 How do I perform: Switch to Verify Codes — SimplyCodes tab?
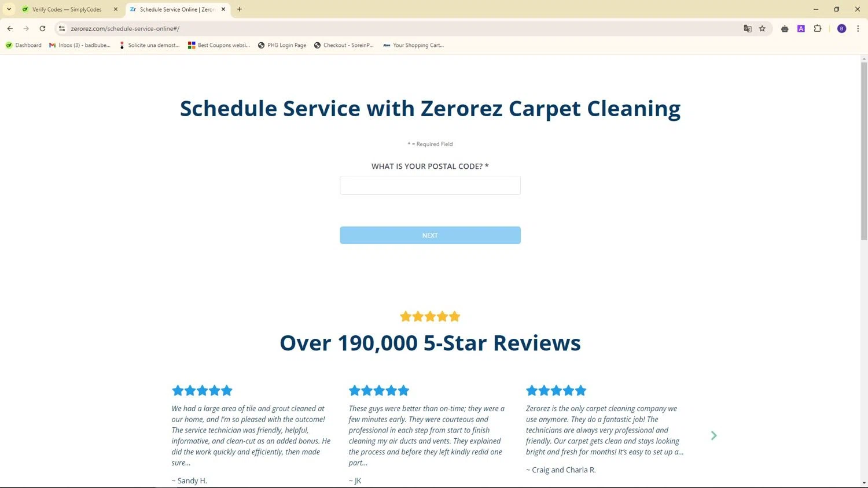[67, 9]
